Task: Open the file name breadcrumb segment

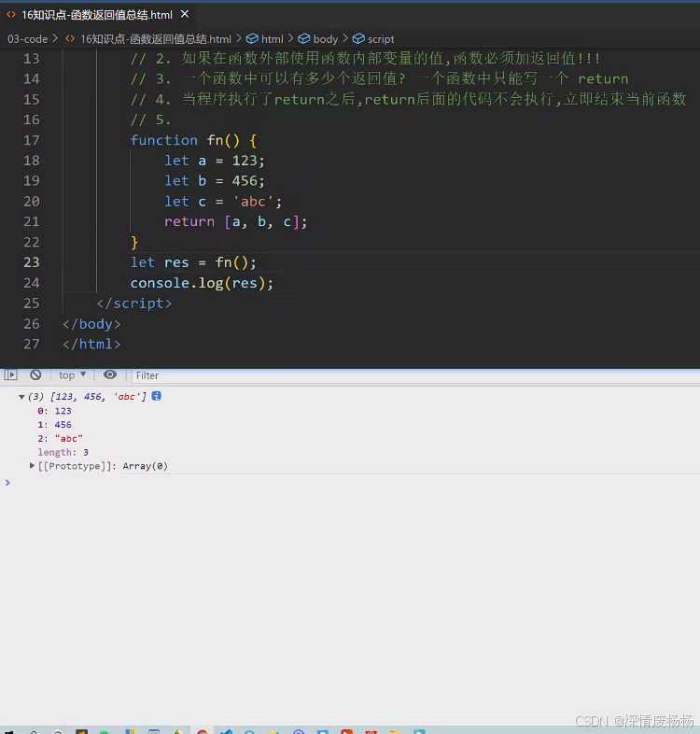Action: [155, 39]
